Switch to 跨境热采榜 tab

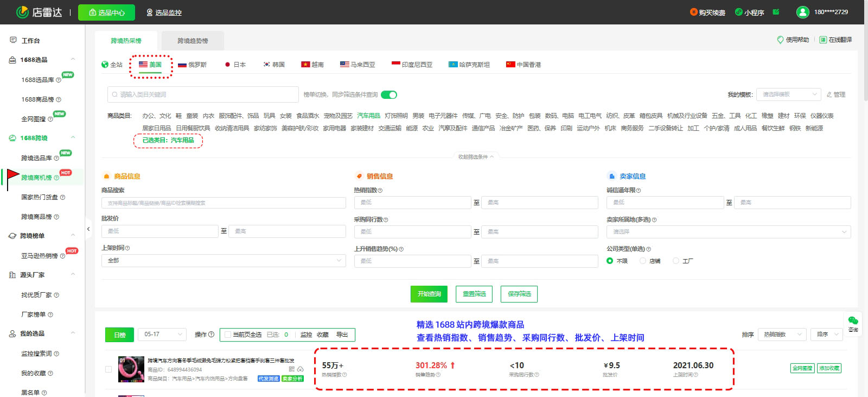(126, 41)
